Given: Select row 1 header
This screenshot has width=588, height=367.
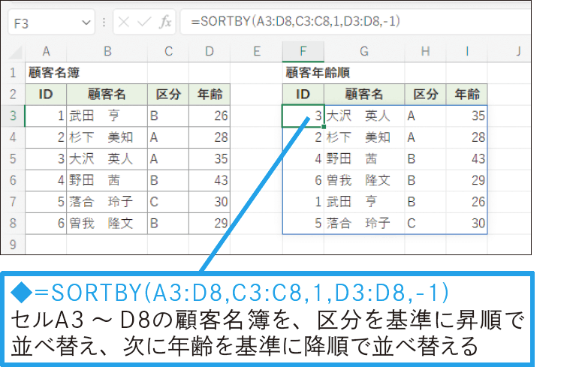Looking at the screenshot, I should point(13,73).
